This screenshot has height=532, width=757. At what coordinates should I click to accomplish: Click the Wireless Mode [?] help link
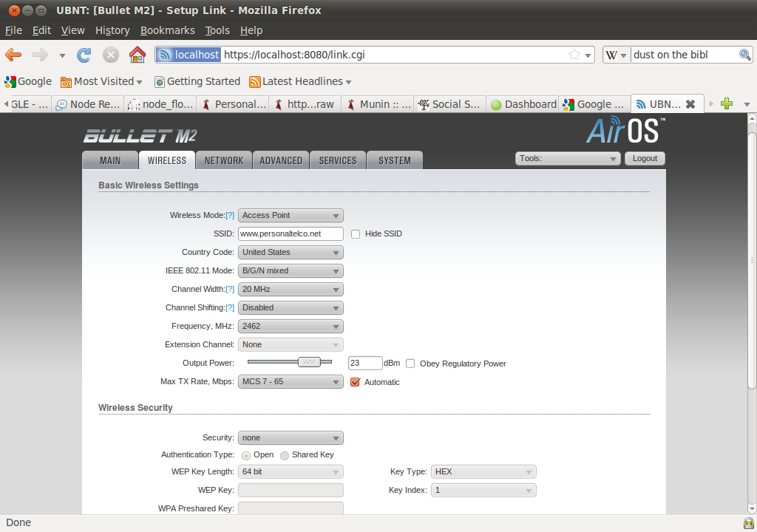point(230,215)
